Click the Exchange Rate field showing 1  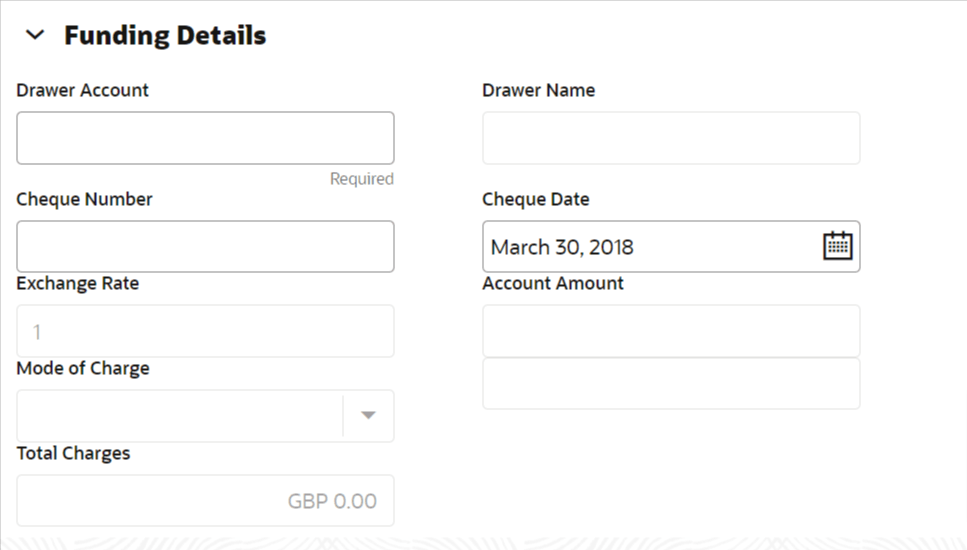pos(205,331)
